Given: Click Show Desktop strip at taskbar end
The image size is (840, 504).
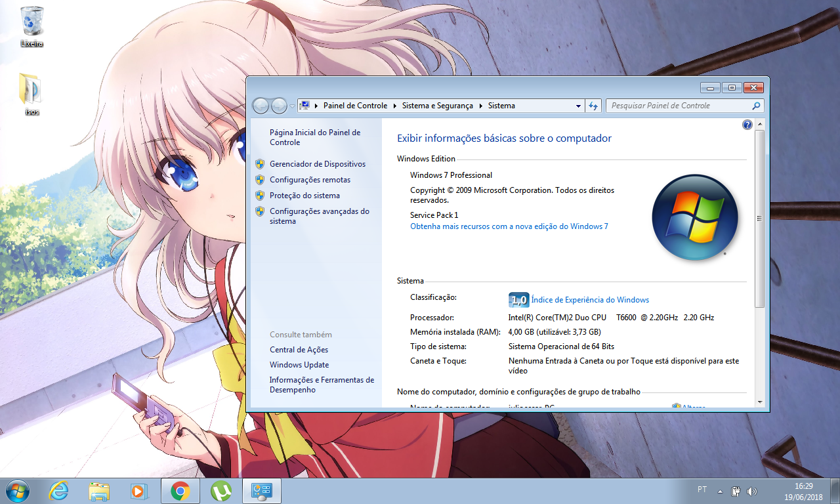Looking at the screenshot, I should (x=835, y=491).
